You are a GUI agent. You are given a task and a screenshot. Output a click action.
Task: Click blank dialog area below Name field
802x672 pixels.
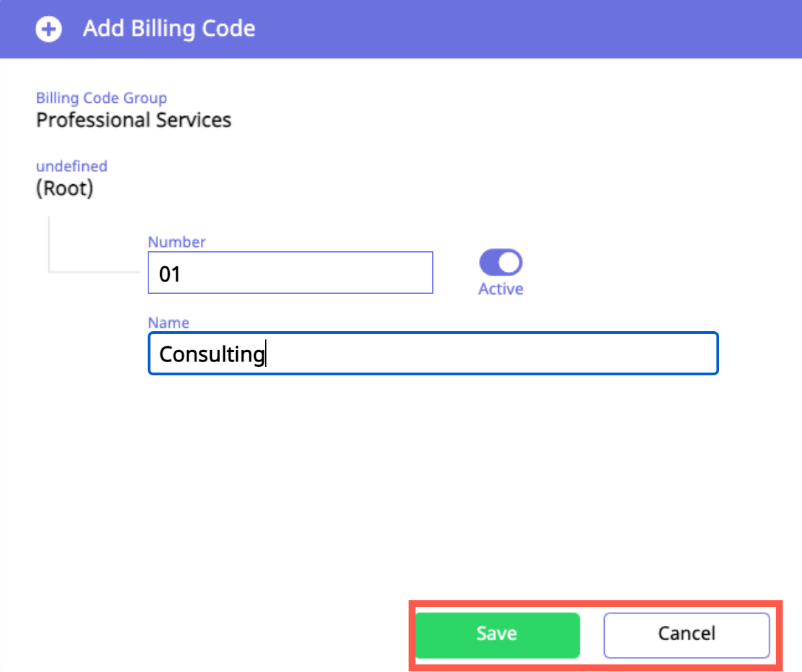[x=414, y=483]
